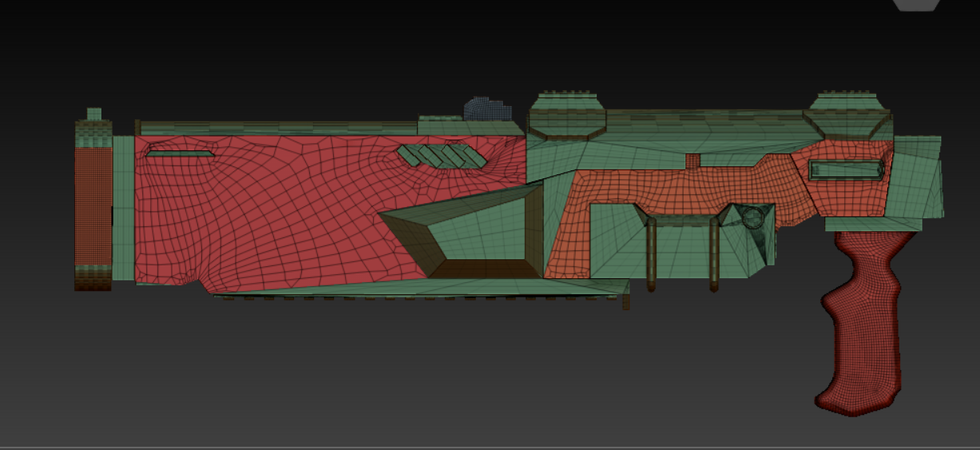The height and width of the screenshot is (450, 980).
Task: Click the small orange tab atop the receiver
Action: (693, 161)
